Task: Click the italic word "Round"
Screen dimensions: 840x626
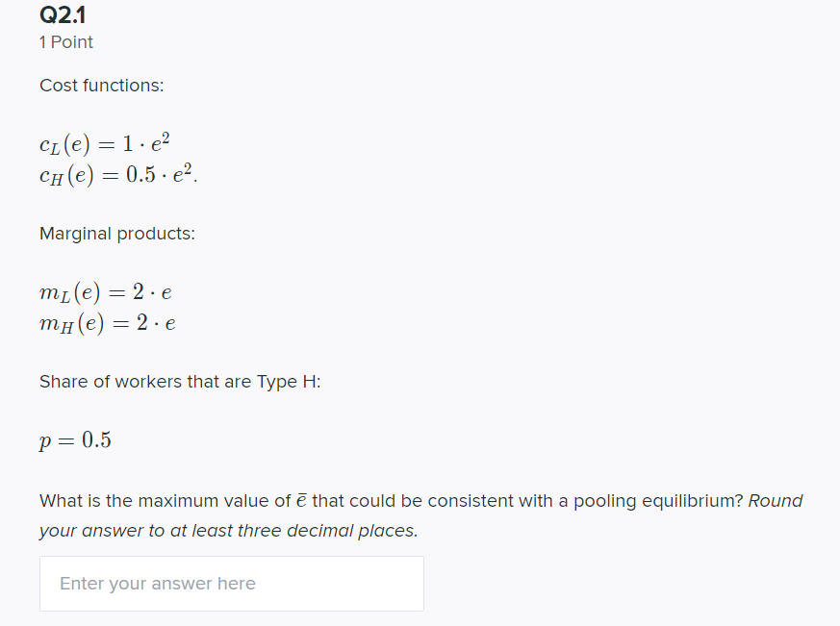Action: click(x=776, y=501)
